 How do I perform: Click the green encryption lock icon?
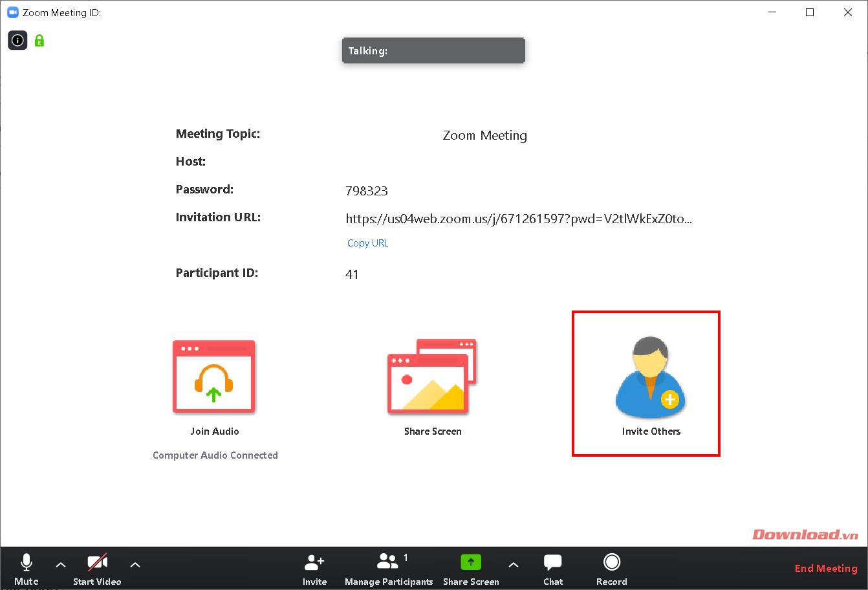39,41
